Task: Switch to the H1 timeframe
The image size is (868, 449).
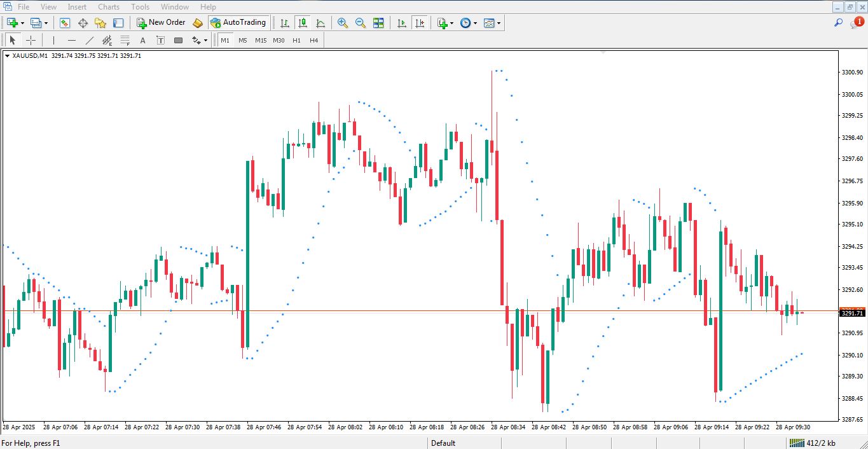Action: [x=296, y=39]
